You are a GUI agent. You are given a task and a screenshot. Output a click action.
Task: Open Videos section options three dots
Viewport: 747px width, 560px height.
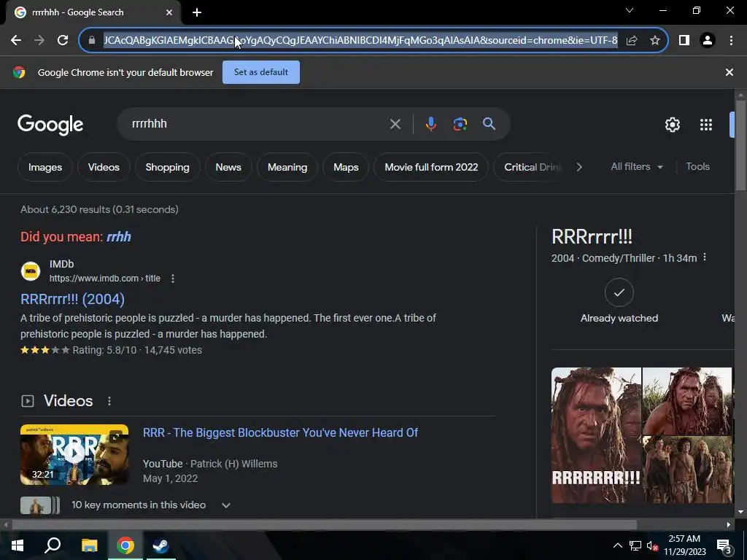pos(109,401)
